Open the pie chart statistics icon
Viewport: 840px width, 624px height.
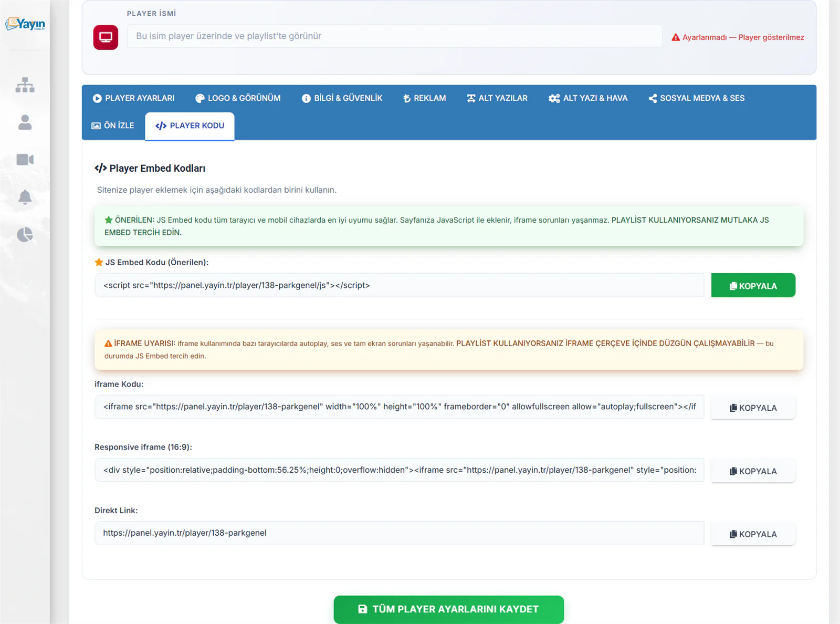[25, 234]
